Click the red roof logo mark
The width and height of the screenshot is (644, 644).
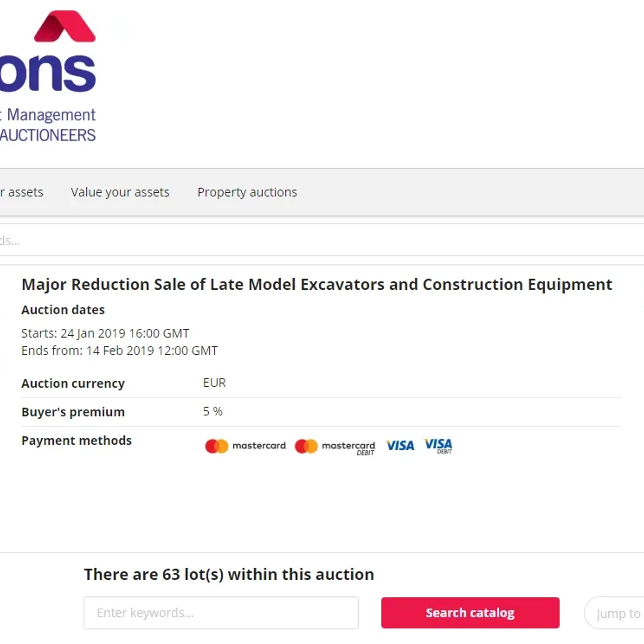click(x=65, y=27)
